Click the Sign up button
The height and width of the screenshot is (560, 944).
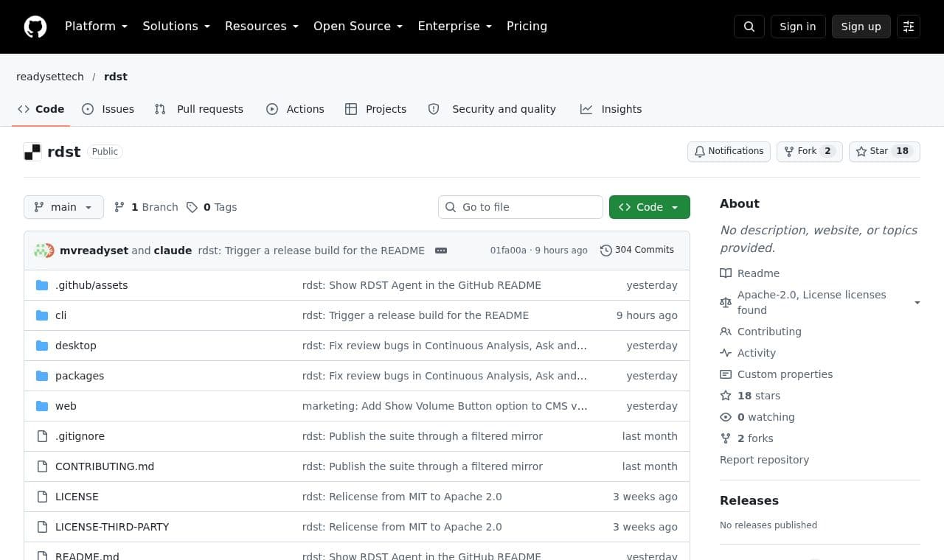[x=861, y=27]
